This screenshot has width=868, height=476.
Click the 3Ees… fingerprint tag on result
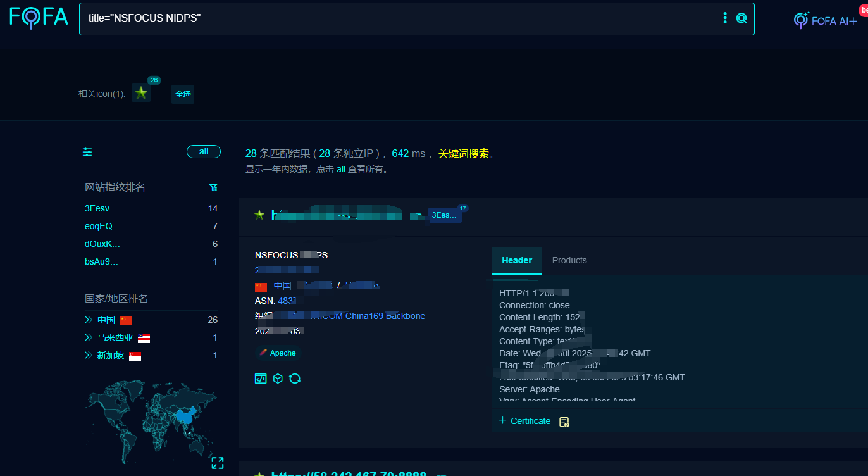point(444,215)
